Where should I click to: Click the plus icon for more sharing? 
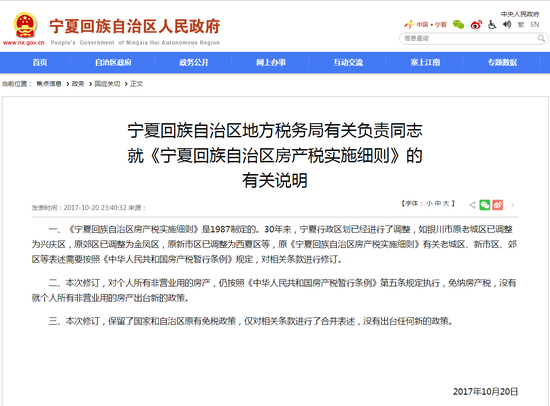[512, 205]
